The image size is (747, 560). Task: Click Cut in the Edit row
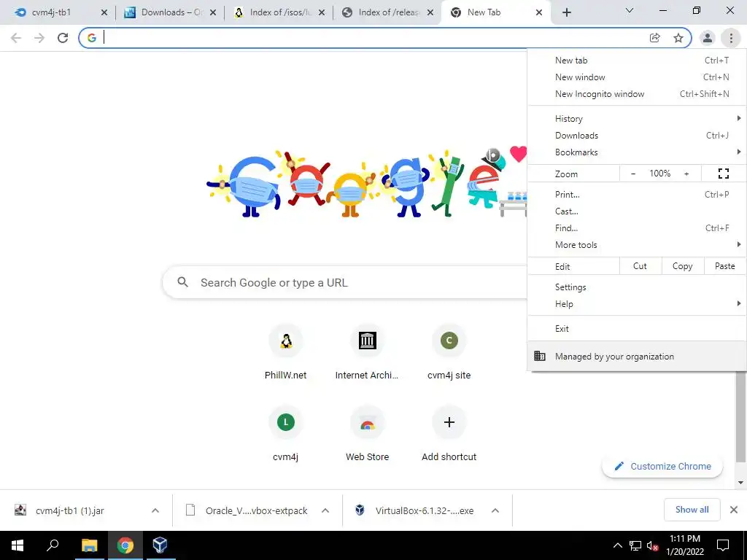pyautogui.click(x=640, y=266)
